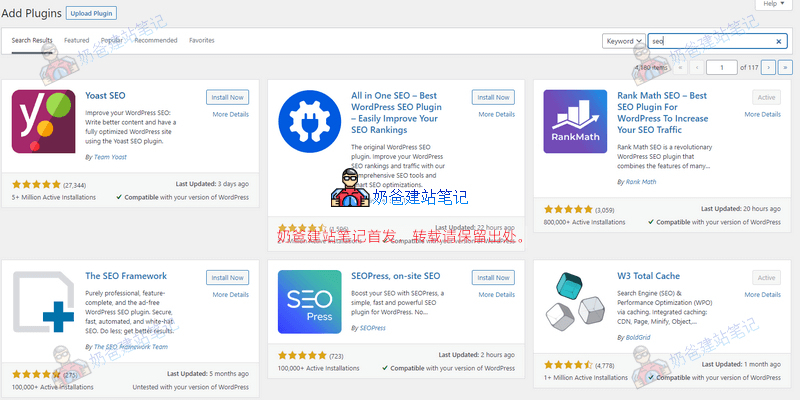This screenshot has width=800, height=400.
Task: Open the W3 Total Cache cubes icon
Action: click(x=575, y=302)
